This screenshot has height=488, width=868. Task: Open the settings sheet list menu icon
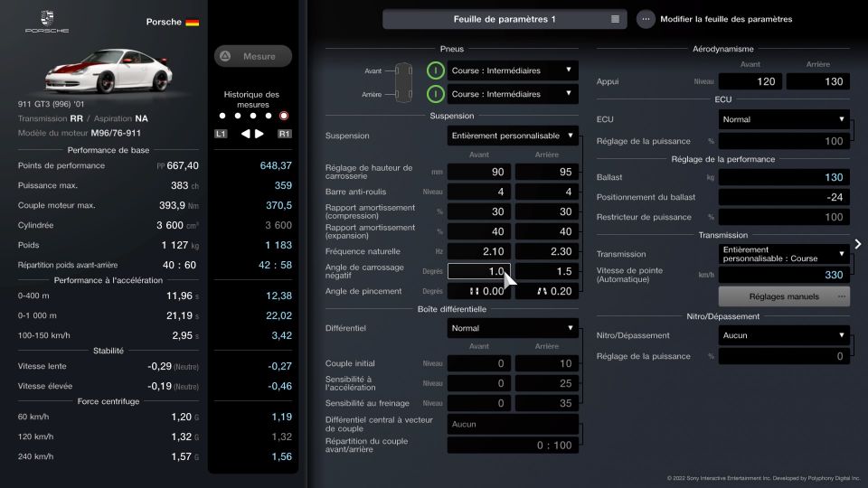pyautogui.click(x=615, y=19)
